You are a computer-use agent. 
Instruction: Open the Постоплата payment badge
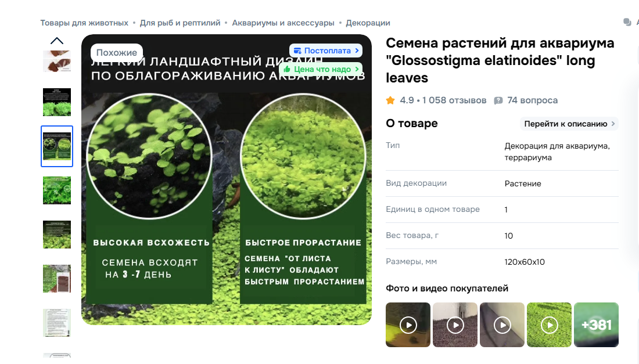[326, 51]
